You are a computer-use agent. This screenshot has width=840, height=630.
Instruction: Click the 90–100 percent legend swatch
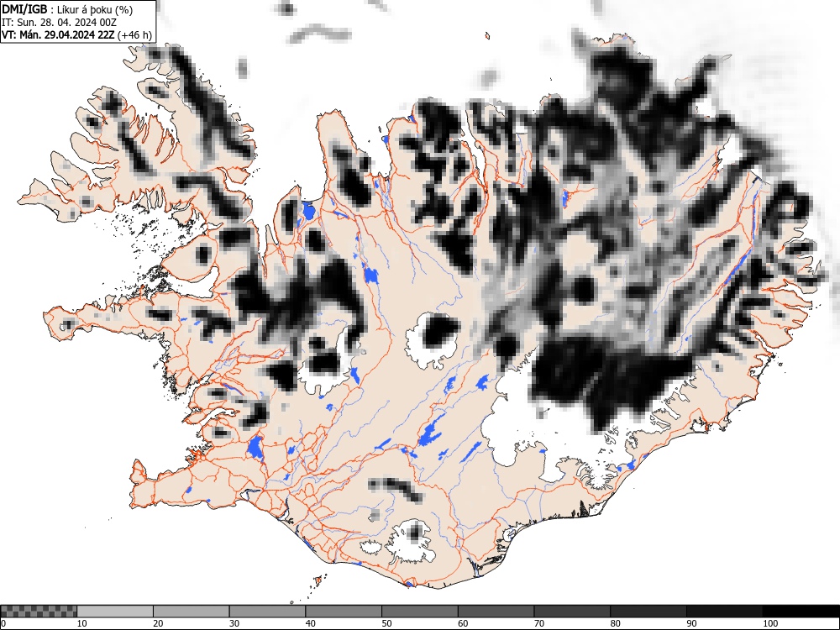pos(724,612)
